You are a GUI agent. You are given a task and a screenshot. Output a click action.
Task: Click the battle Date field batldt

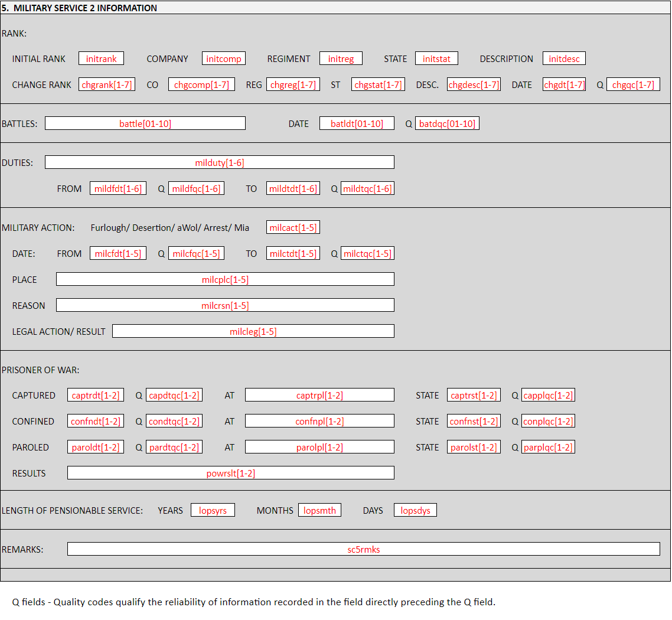(x=357, y=123)
